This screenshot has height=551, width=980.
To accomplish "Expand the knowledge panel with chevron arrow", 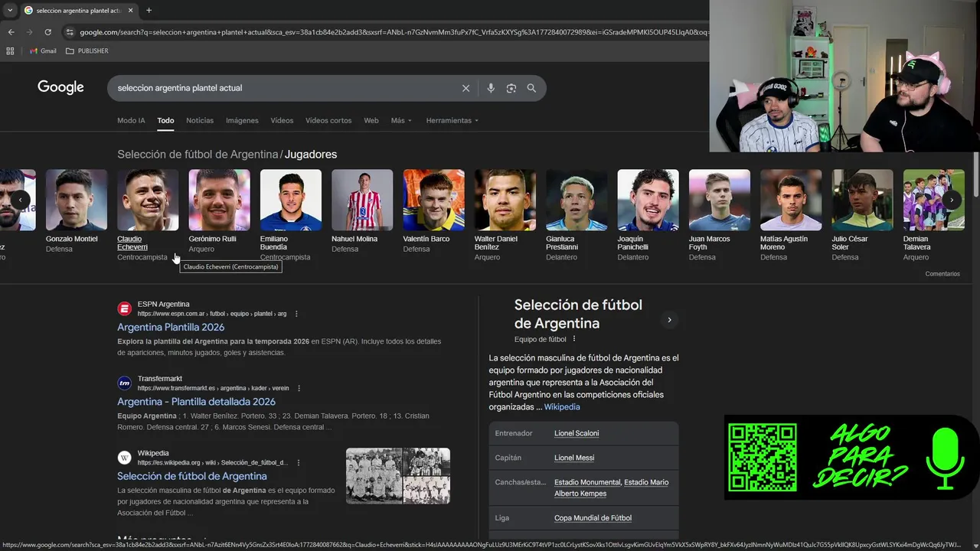I will pyautogui.click(x=669, y=320).
